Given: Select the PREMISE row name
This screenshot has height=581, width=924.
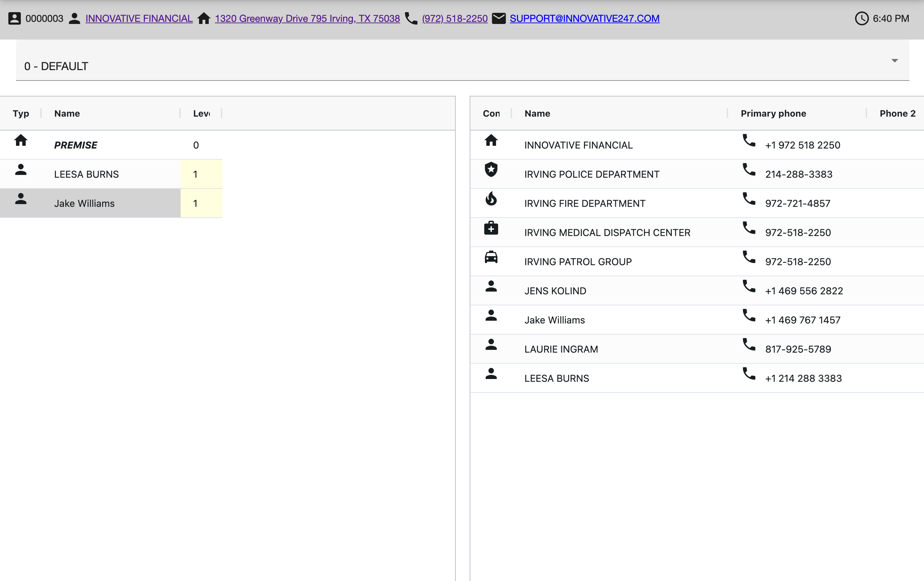Looking at the screenshot, I should (x=76, y=145).
